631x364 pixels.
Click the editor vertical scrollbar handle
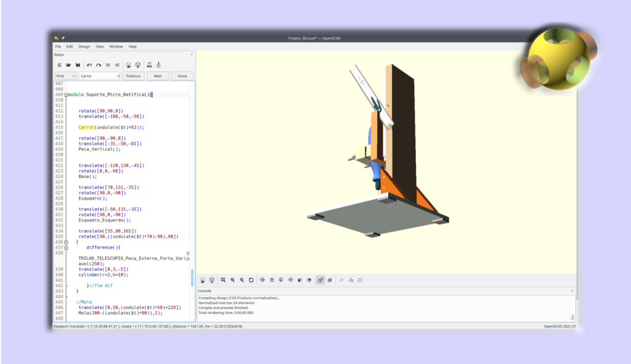click(192, 278)
